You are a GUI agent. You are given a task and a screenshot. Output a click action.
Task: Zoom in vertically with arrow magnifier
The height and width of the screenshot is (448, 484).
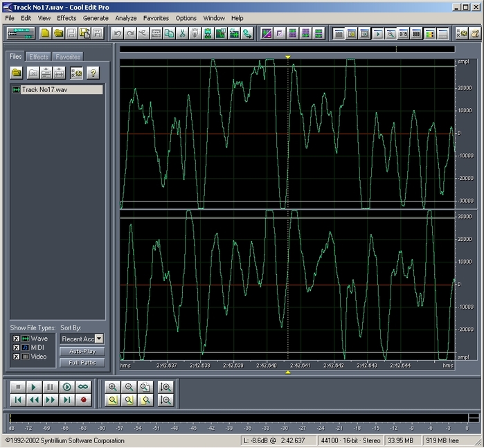pos(165,387)
